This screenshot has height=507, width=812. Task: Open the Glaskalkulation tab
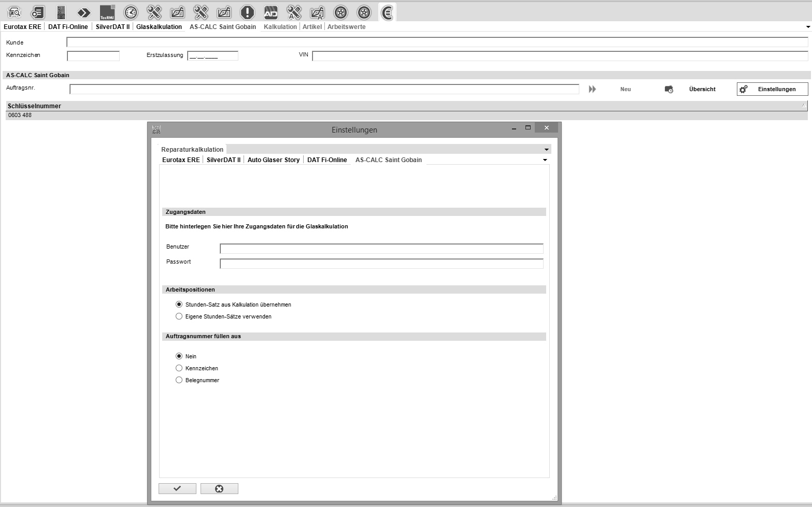coord(159,27)
